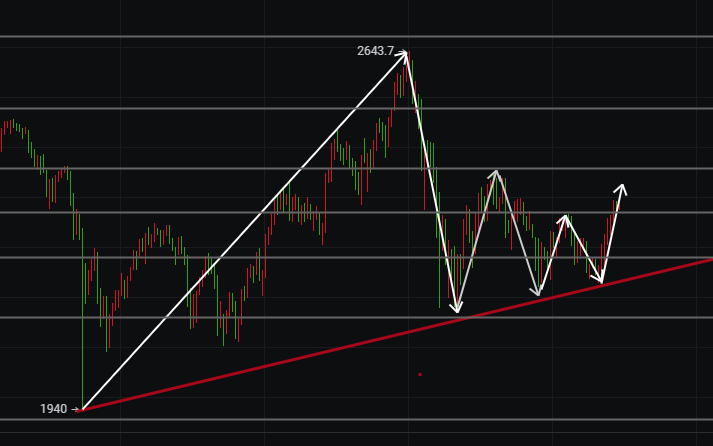Screen dimensions: 713x446
Task: Select the long white arrow rising from 1940
Action: tap(245, 230)
